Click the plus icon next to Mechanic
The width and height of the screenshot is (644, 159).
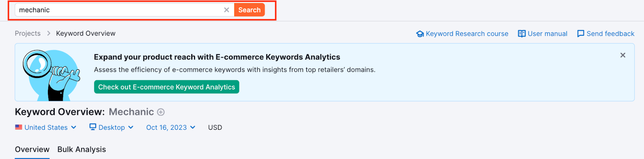[x=161, y=112]
